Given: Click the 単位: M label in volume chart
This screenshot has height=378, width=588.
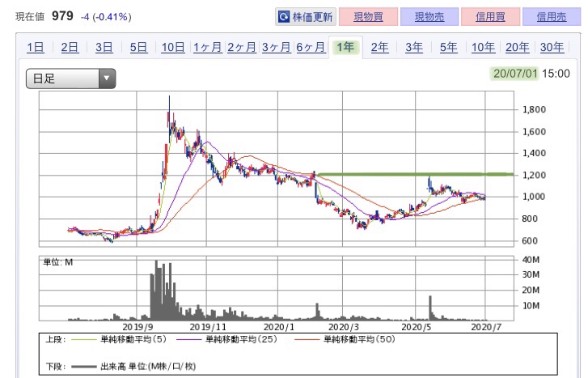Looking at the screenshot, I should coord(58,262).
